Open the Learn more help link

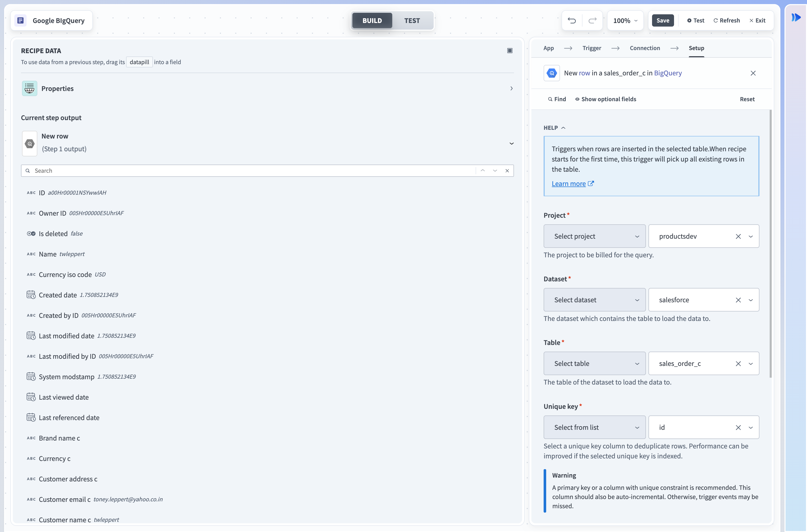coord(569,183)
